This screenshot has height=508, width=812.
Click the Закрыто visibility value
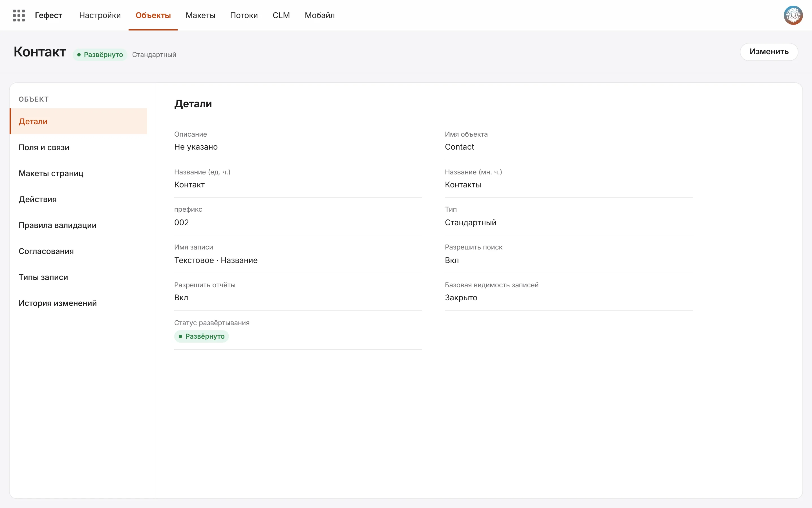click(x=461, y=298)
